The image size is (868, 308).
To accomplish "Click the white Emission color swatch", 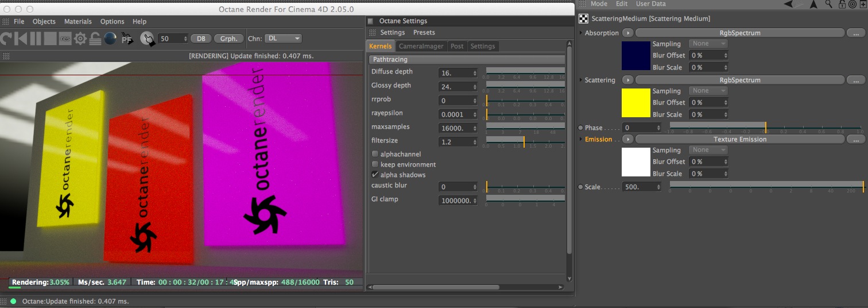I will coord(636,162).
